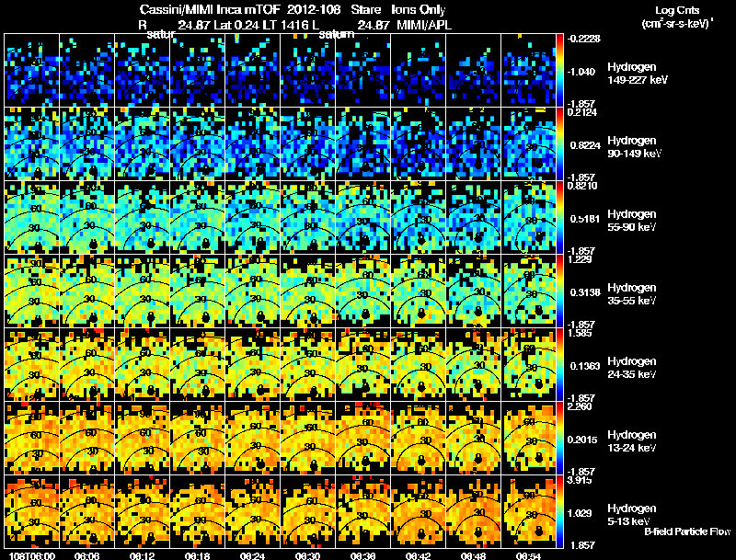The image size is (736, 560).
Task: Click the "06:36" time axis label
Action: click(x=362, y=555)
